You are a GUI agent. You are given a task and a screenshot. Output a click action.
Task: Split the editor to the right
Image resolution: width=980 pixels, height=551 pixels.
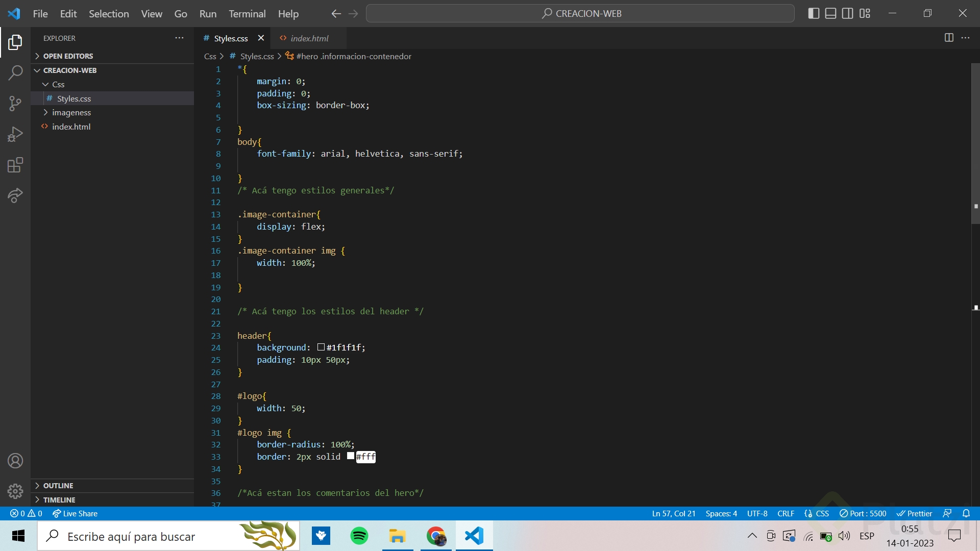(949, 38)
